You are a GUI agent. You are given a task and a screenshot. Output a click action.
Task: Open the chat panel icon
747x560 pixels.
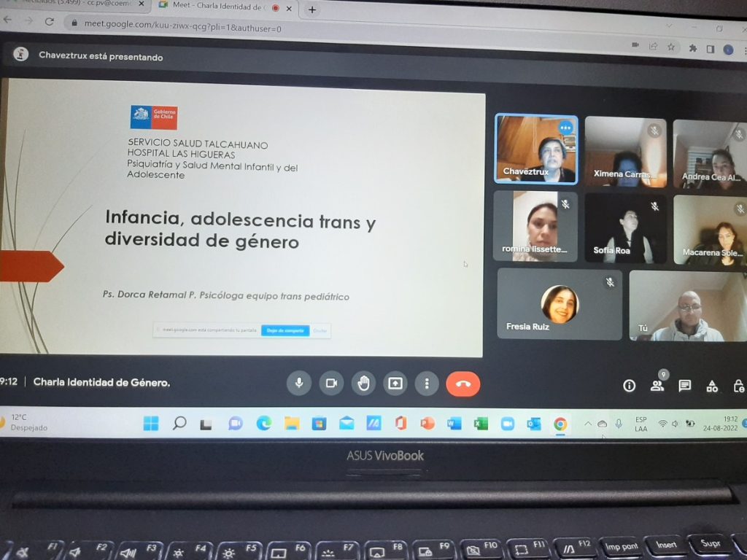tap(684, 386)
